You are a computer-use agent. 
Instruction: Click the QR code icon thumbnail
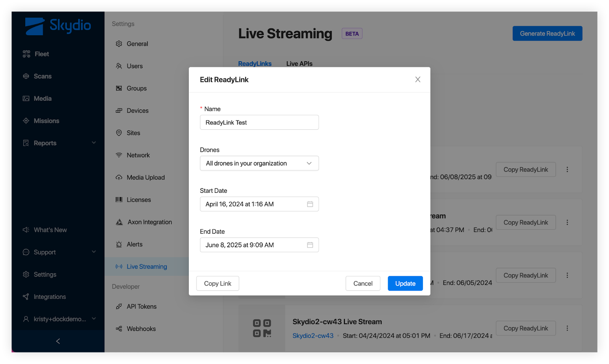pos(262,328)
